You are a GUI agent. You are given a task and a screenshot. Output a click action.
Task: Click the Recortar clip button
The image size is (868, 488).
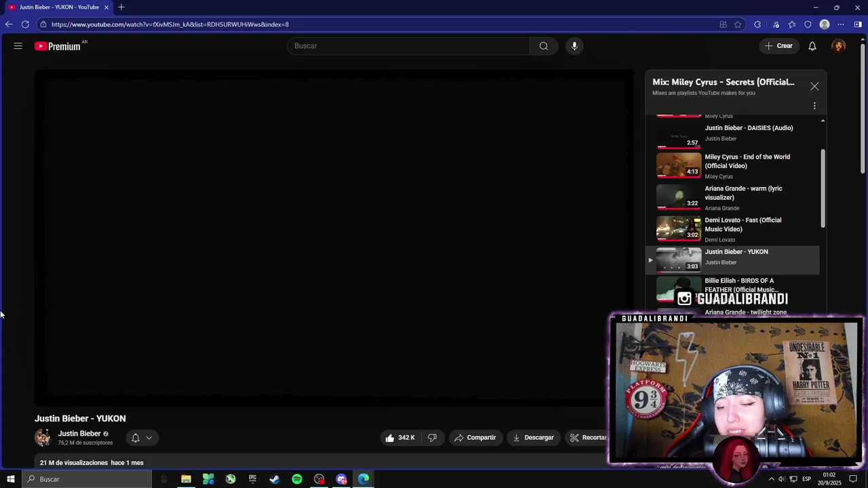(x=587, y=438)
